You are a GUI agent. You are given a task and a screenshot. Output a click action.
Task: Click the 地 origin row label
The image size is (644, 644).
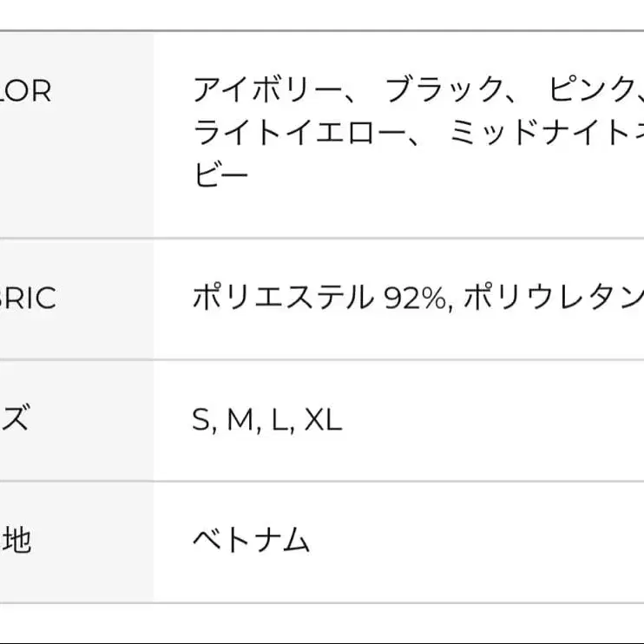coord(17,542)
